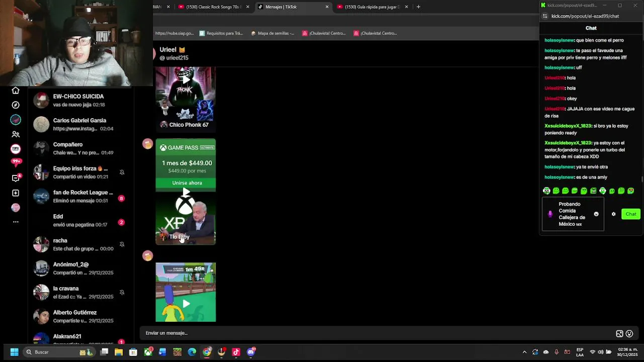The image size is (644, 362).
Task: Switch to Guía rápida para jugar tab
Action: point(372,7)
